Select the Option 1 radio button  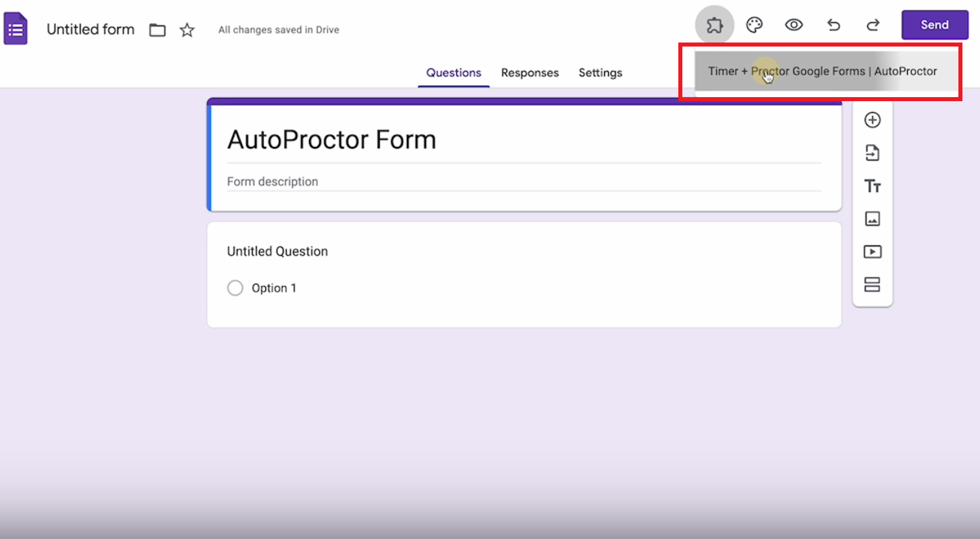tap(235, 288)
